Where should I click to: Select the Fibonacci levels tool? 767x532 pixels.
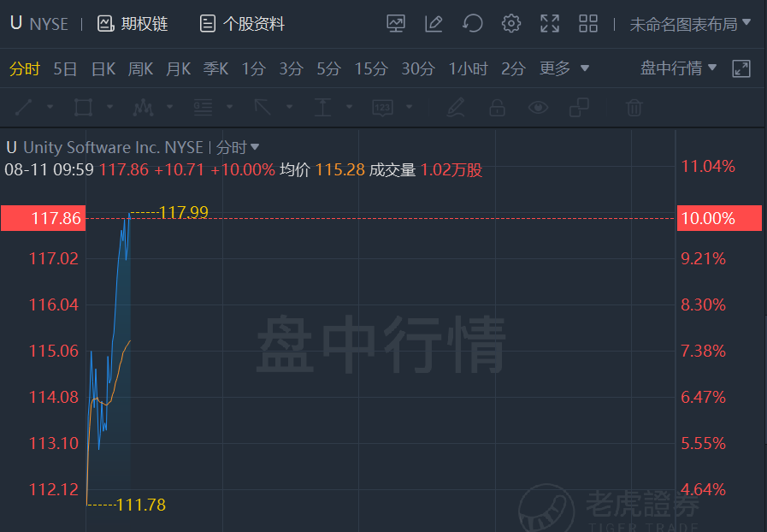click(x=203, y=107)
